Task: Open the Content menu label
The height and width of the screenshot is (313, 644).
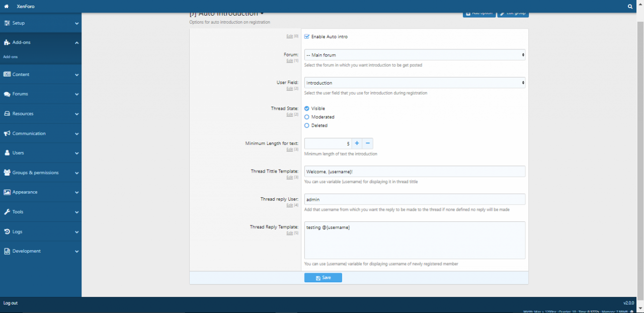Action: pos(21,74)
